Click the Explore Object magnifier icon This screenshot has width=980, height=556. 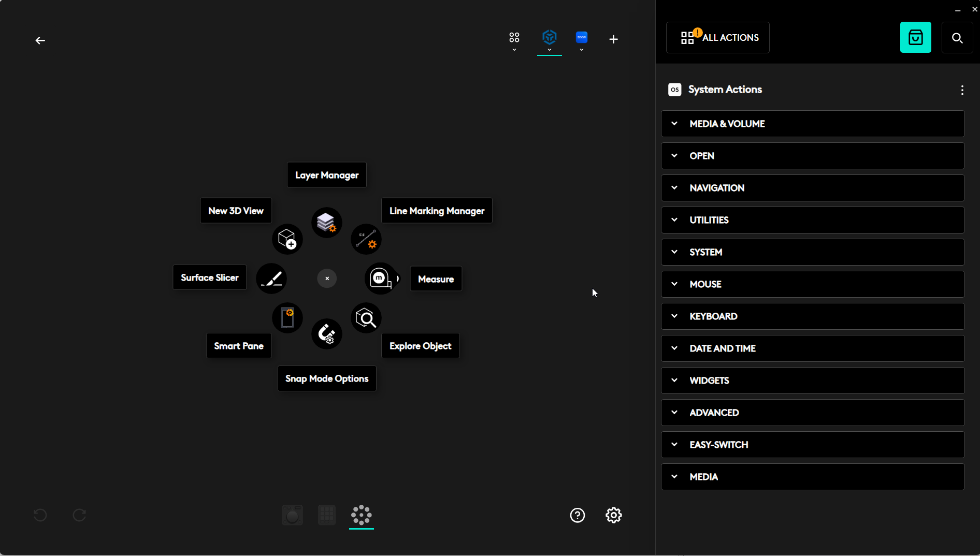click(366, 318)
